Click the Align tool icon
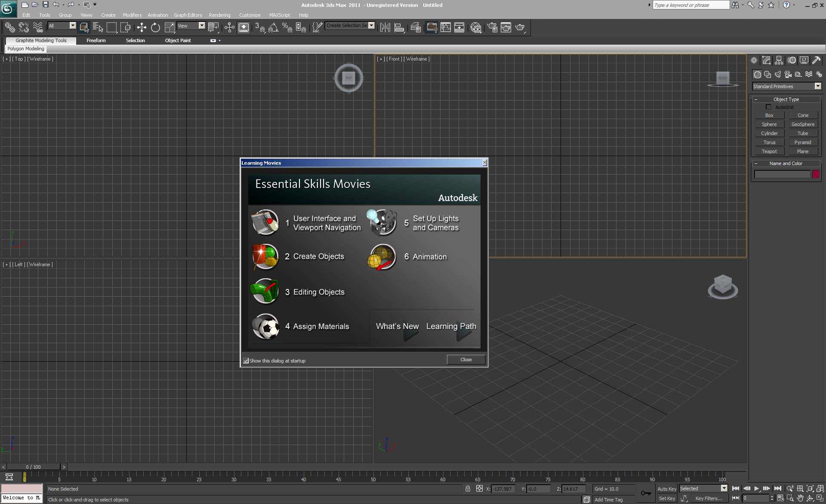This screenshot has height=504, width=826. tap(399, 28)
